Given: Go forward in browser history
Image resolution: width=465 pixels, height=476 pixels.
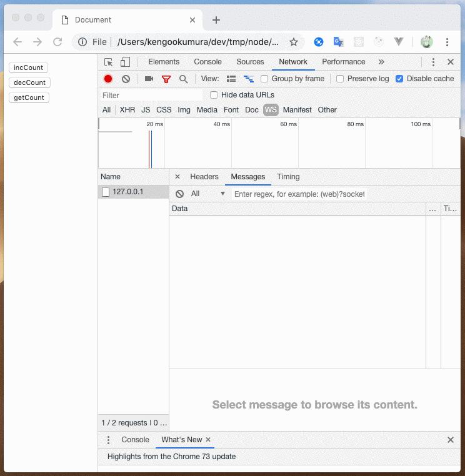Looking at the screenshot, I should [37, 42].
